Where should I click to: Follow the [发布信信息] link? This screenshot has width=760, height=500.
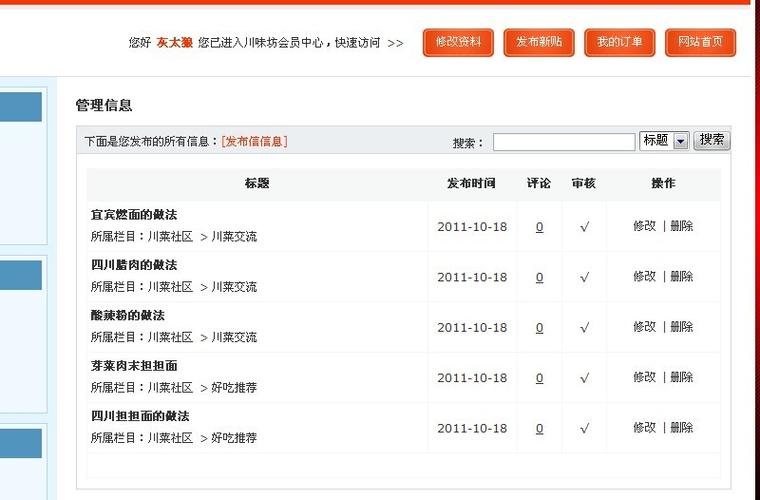254,141
